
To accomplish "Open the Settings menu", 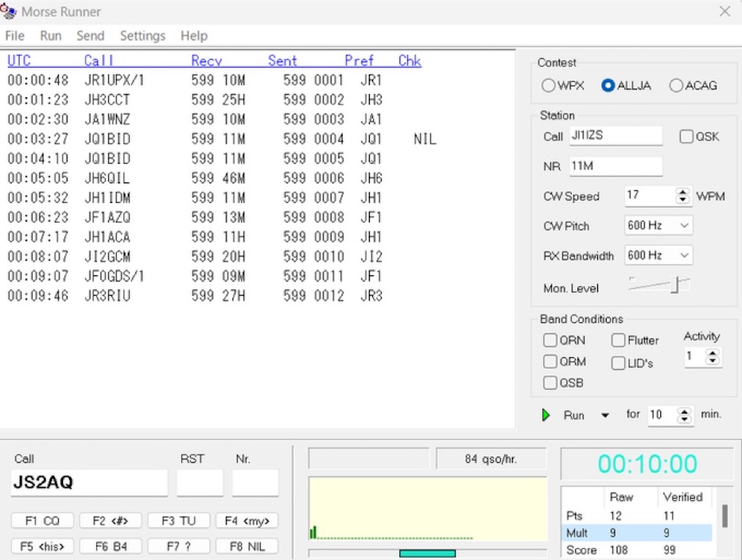I will tap(143, 36).
